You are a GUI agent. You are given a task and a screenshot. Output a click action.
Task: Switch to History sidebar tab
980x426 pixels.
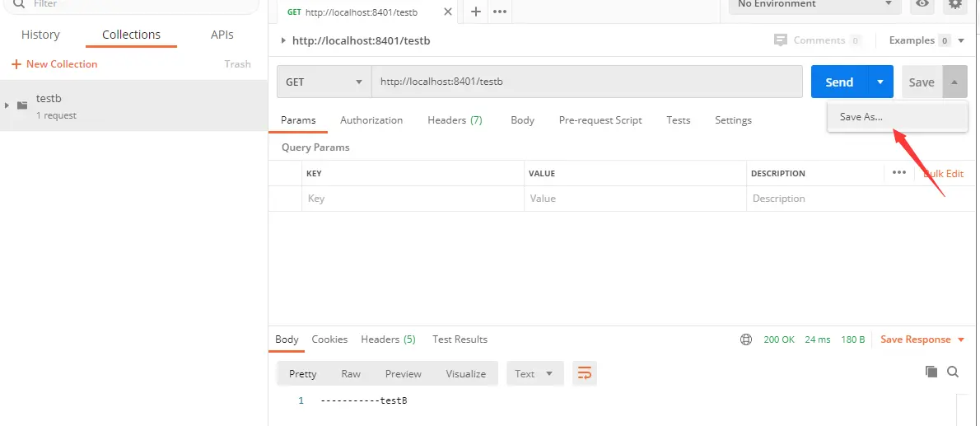pos(40,35)
